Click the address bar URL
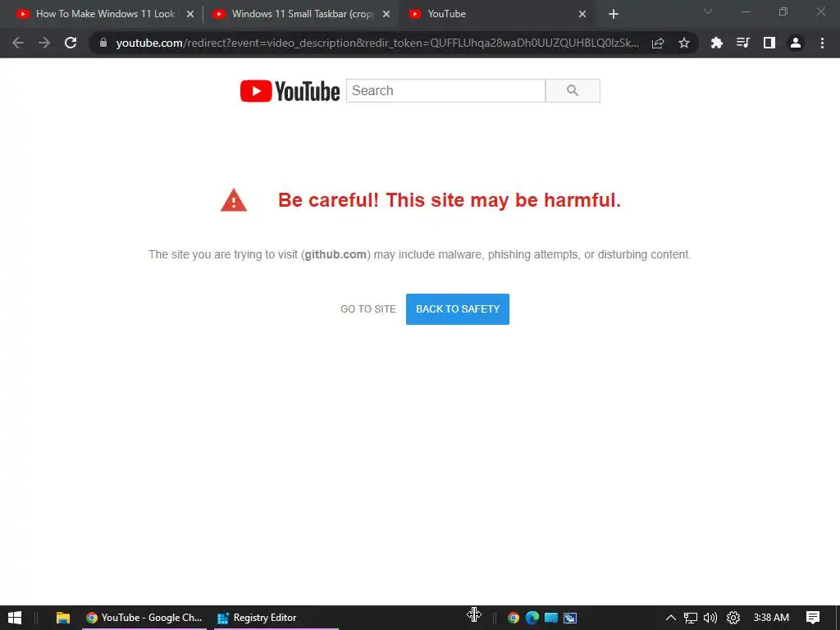 click(x=377, y=43)
